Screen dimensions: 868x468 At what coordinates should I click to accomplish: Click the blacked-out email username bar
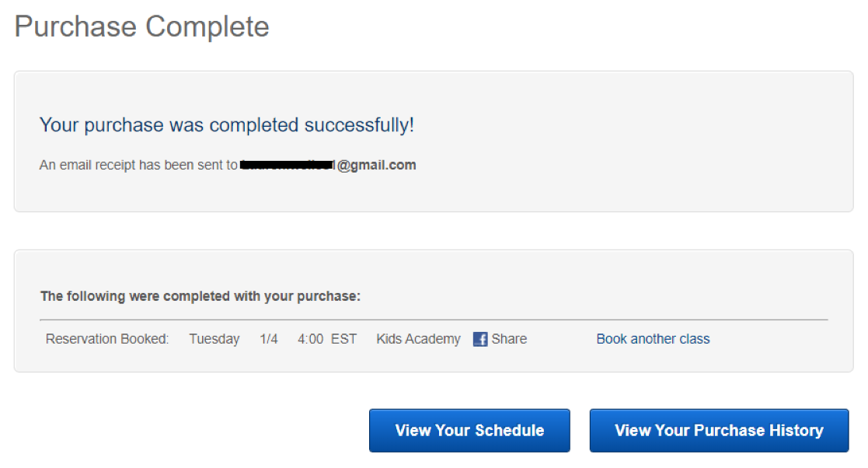(x=288, y=165)
